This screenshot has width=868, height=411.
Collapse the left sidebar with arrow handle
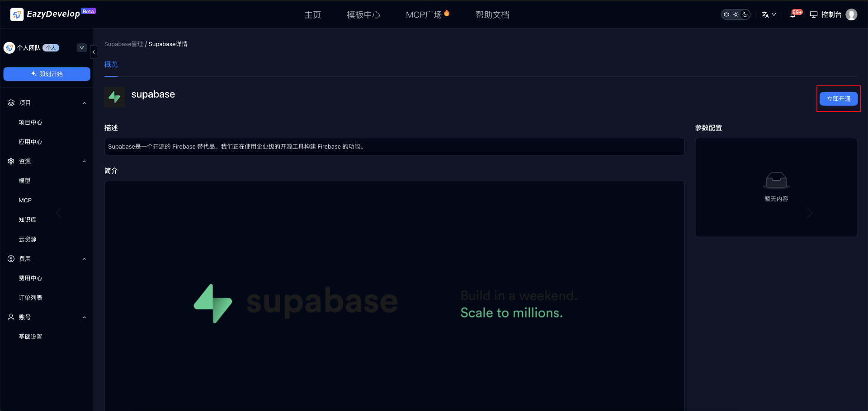point(94,52)
